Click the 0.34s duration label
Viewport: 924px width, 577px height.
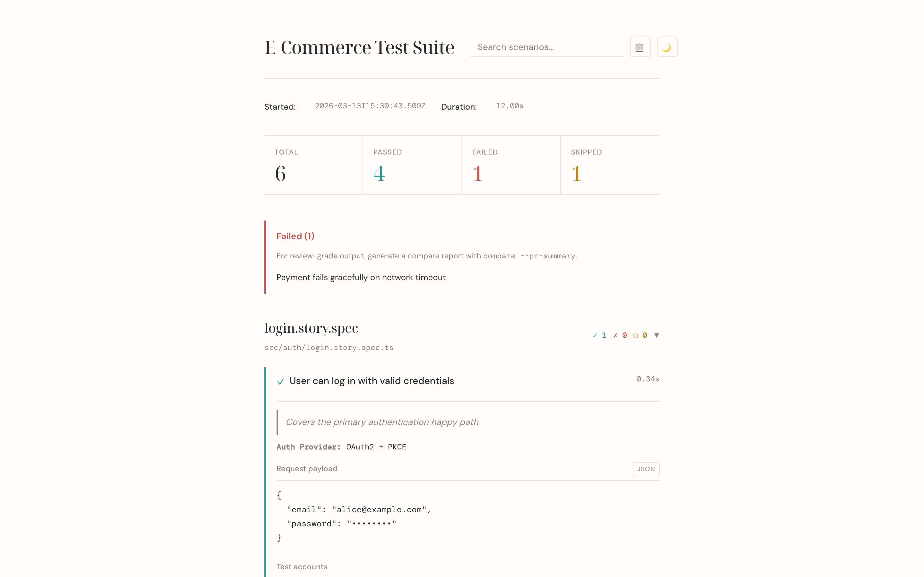tap(647, 379)
